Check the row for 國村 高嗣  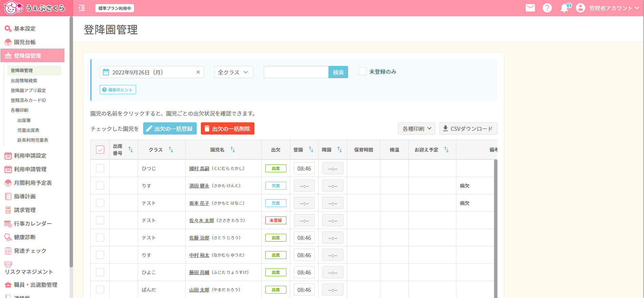[x=100, y=168]
